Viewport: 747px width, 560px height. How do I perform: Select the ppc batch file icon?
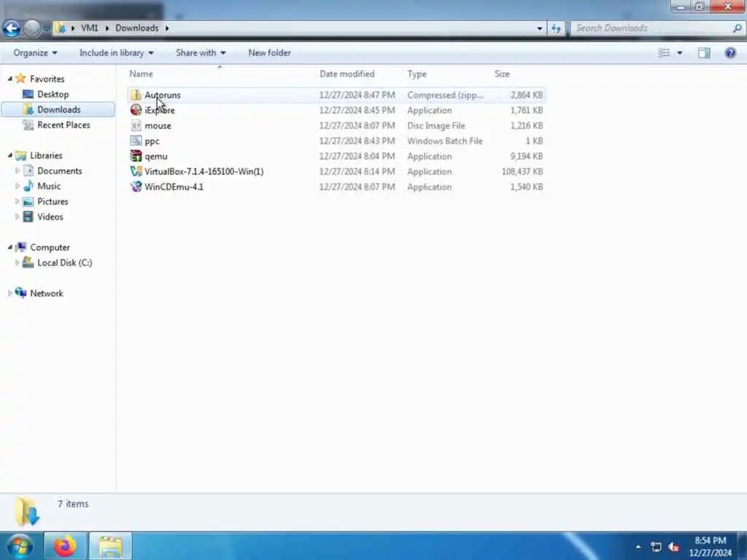click(x=136, y=141)
